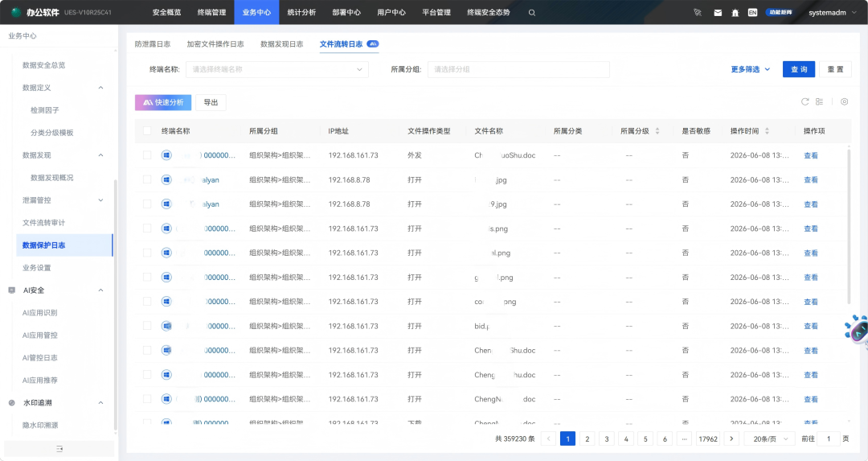Image resolution: width=868 pixels, height=461 pixels.
Task: Click the row density list icon
Action: coord(819,101)
